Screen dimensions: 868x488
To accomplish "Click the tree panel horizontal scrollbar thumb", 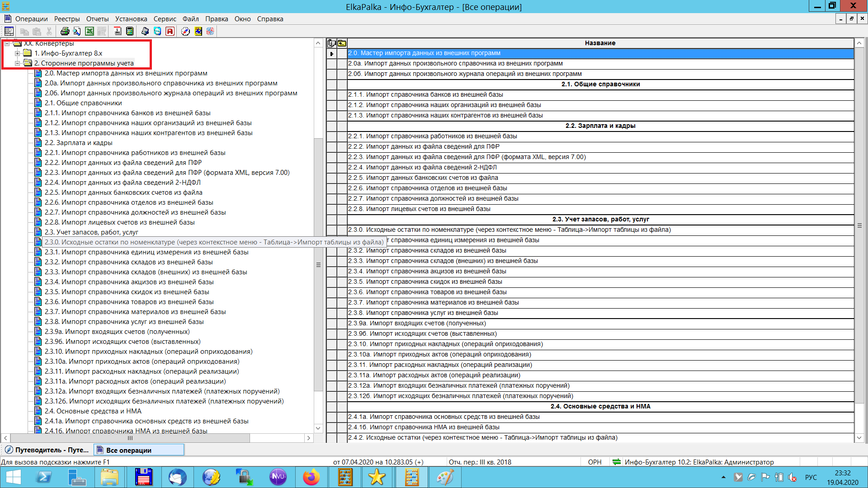I will tap(130, 438).
